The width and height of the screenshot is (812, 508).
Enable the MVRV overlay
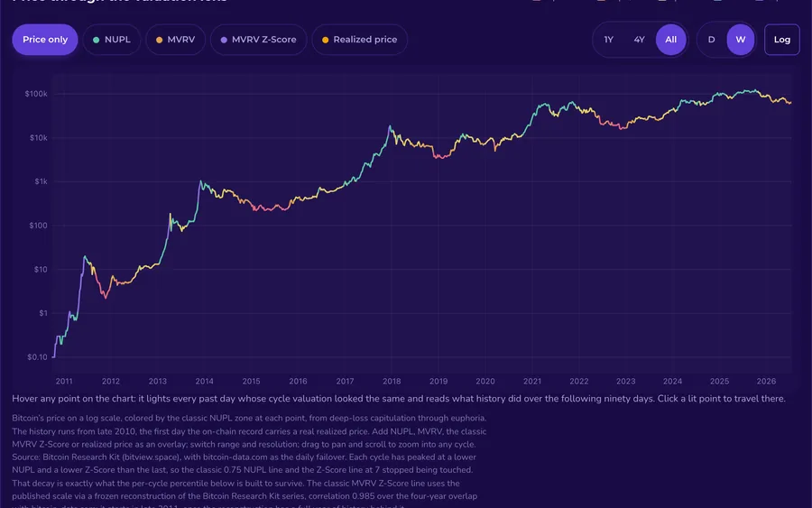point(176,40)
